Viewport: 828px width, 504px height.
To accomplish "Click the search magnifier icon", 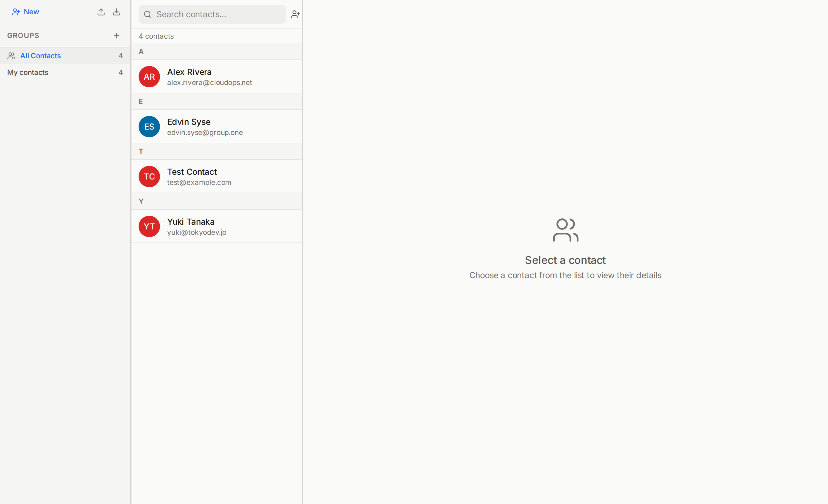I will pos(147,15).
